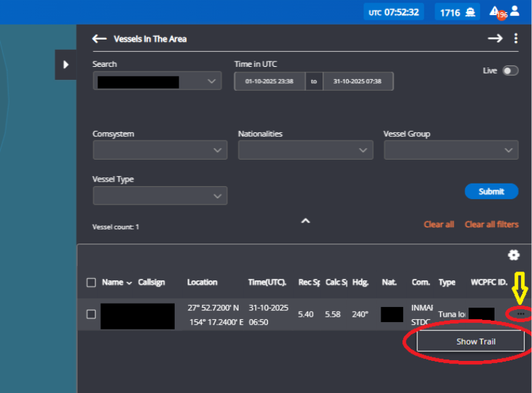Click the 1716 vessel count indicator
Viewport: 532px width, 393px height.
coord(457,12)
